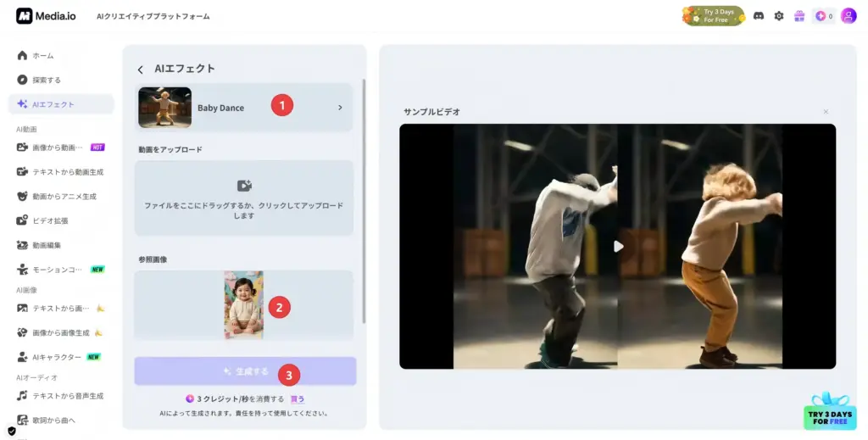Click the 参照画像 label
The image size is (868, 440).
pos(153,259)
